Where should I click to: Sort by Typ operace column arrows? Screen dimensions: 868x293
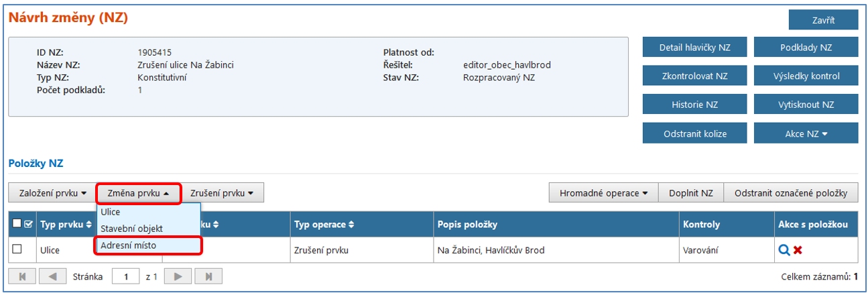(x=351, y=224)
